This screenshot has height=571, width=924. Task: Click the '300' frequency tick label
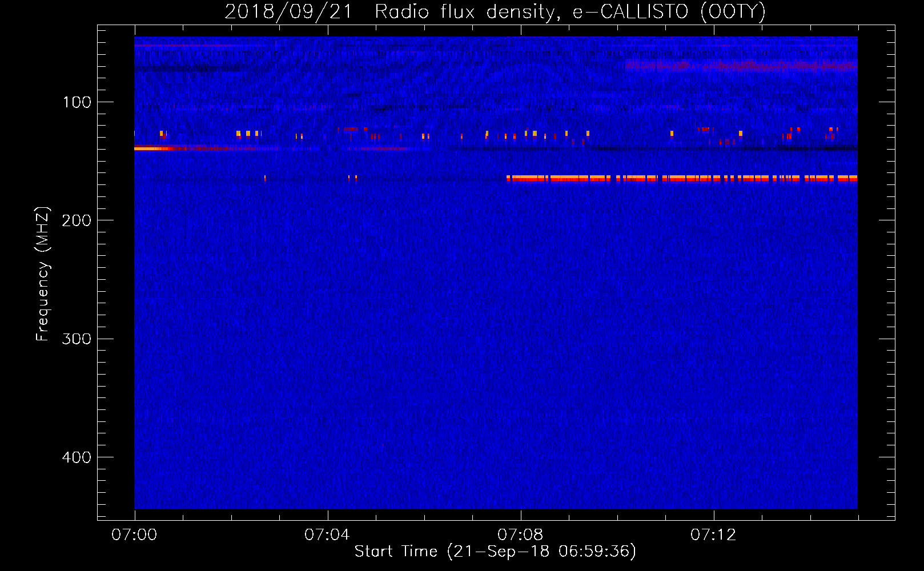[77, 339]
